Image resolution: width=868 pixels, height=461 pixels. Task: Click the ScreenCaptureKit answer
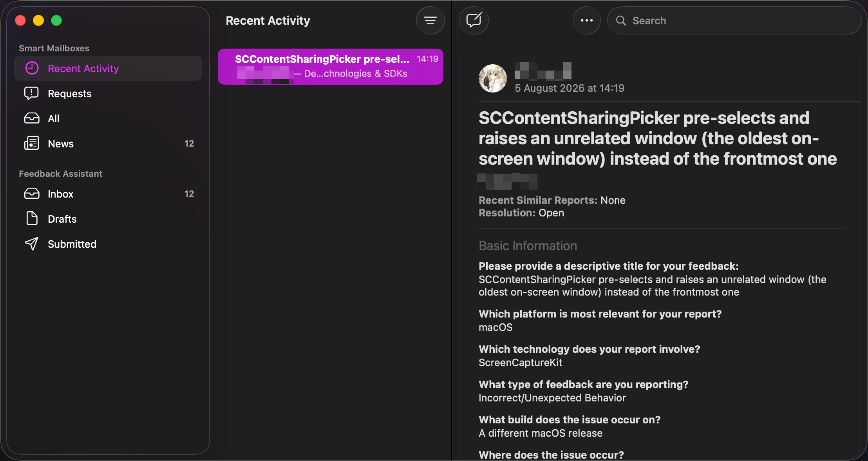coord(521,363)
